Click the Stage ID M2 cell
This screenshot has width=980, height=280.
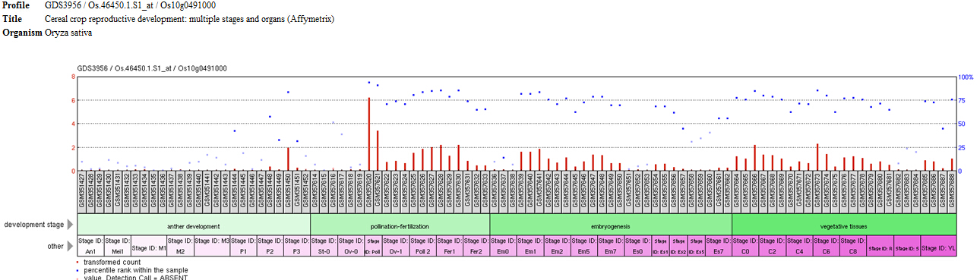180,246
